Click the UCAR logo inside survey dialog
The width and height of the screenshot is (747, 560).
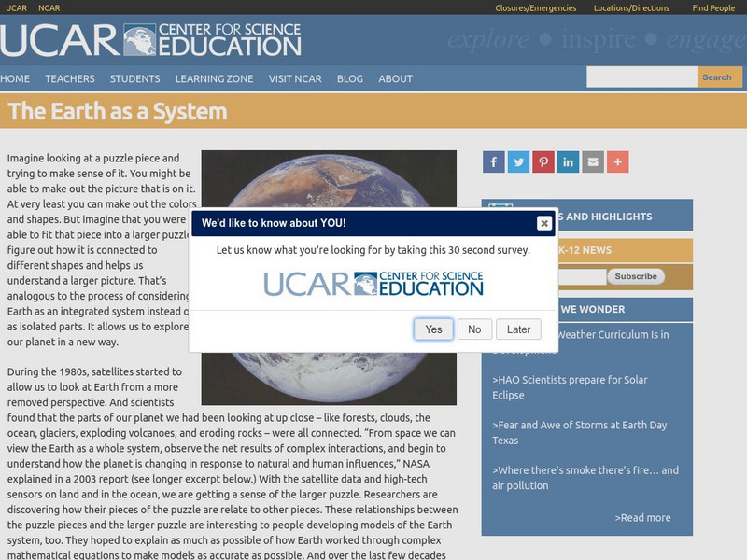pos(373,284)
